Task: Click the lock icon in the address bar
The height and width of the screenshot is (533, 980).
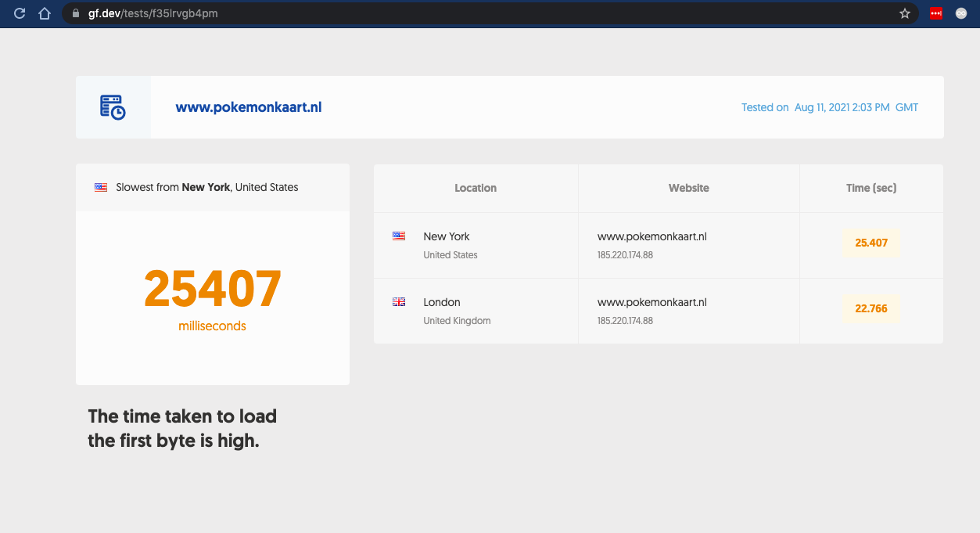Action: 76,13
